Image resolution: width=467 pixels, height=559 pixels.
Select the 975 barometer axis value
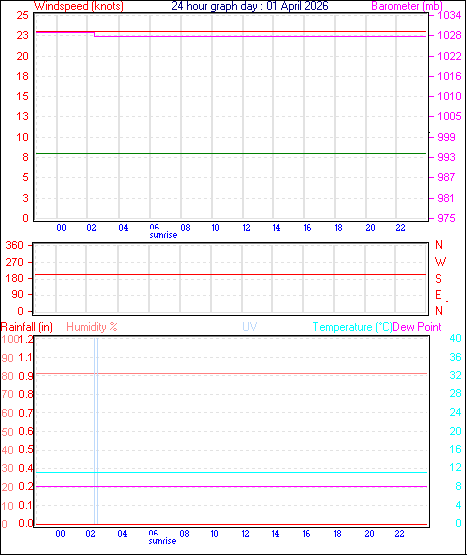click(446, 218)
